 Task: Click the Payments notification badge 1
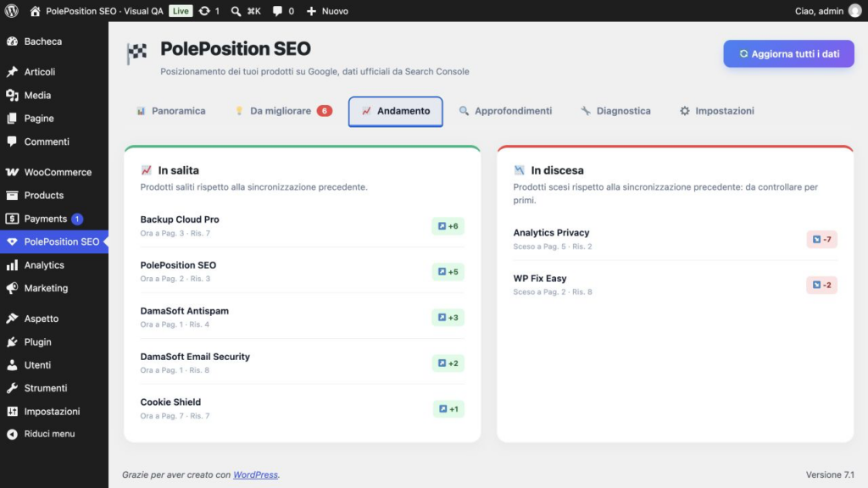point(77,219)
